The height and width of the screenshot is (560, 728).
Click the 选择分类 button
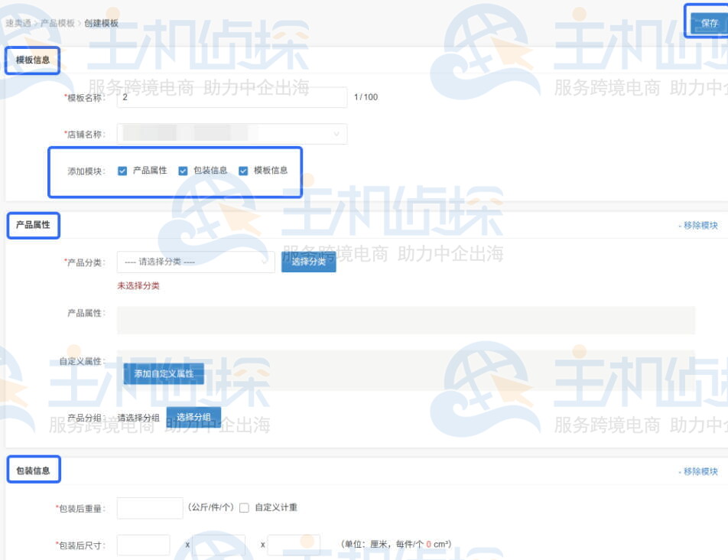point(308,262)
